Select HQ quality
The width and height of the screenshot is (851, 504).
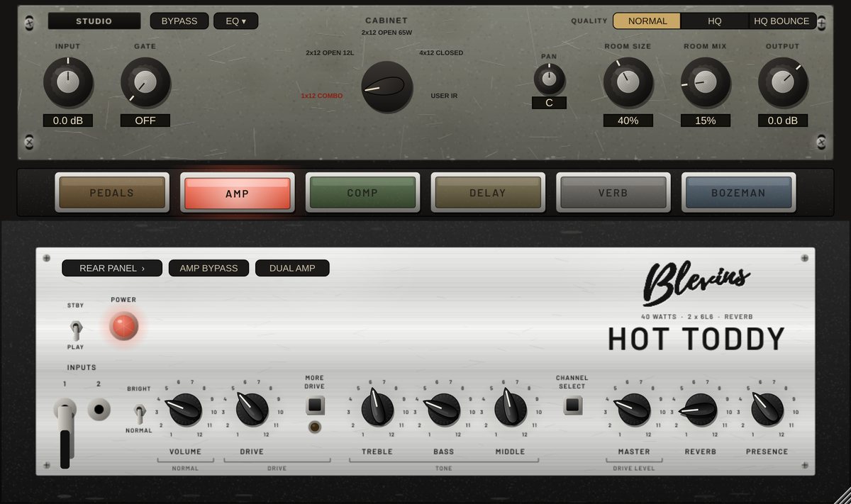(x=715, y=21)
